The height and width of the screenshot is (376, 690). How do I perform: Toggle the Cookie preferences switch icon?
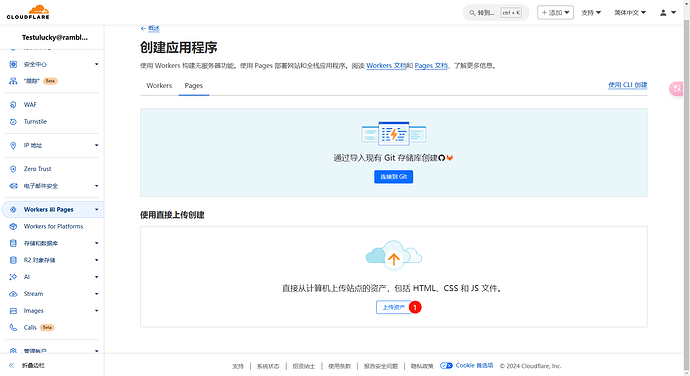[x=446, y=365]
